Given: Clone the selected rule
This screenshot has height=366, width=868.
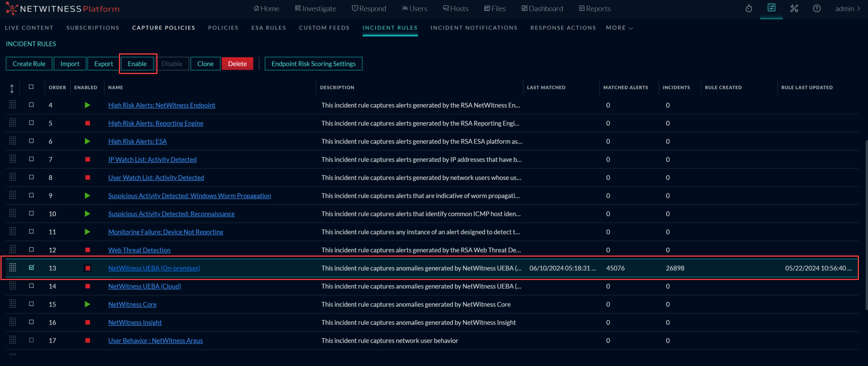Looking at the screenshot, I should [206, 64].
